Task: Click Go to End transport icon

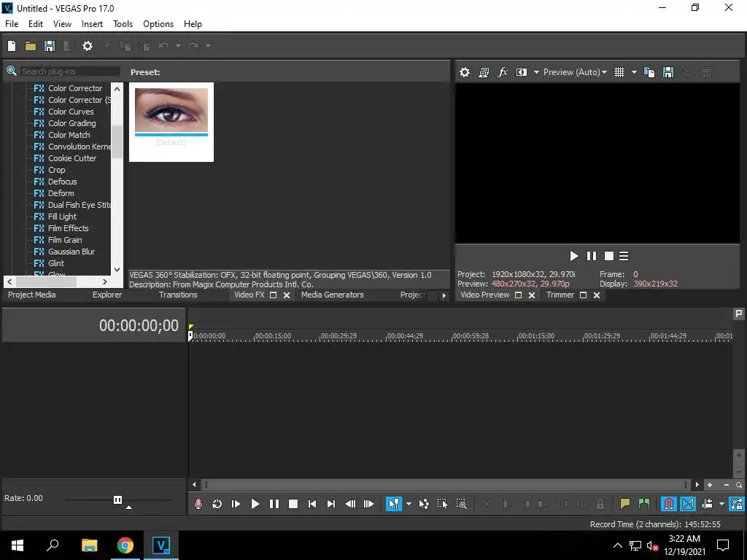Action: pos(331,504)
